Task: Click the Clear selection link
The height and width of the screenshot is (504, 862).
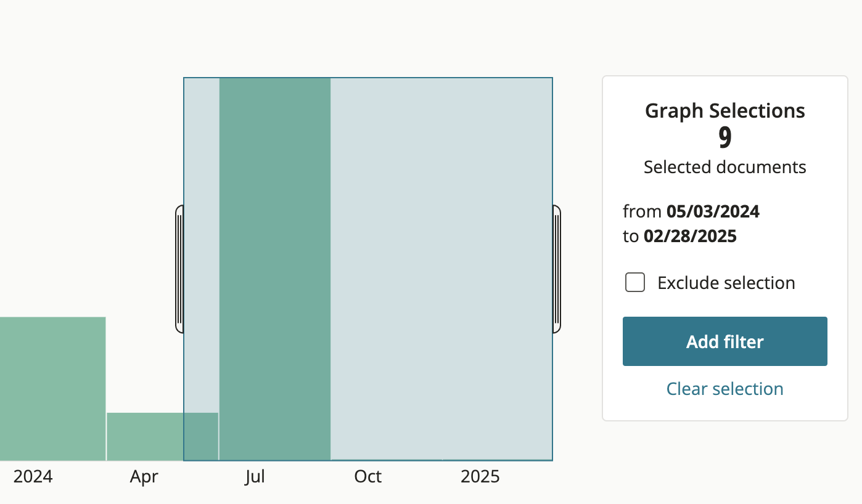Action: point(725,389)
